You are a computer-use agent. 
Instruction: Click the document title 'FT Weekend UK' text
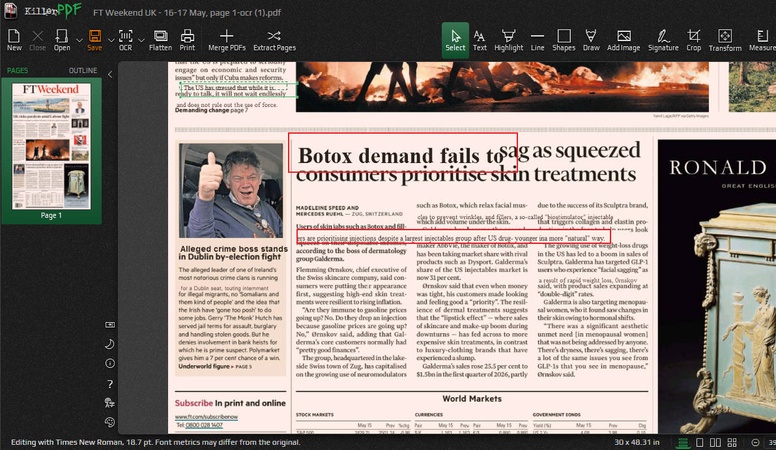tap(187, 12)
